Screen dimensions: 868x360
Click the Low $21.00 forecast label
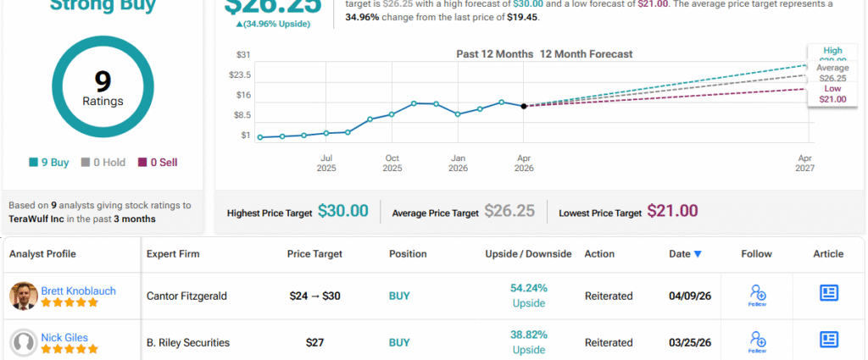click(832, 94)
